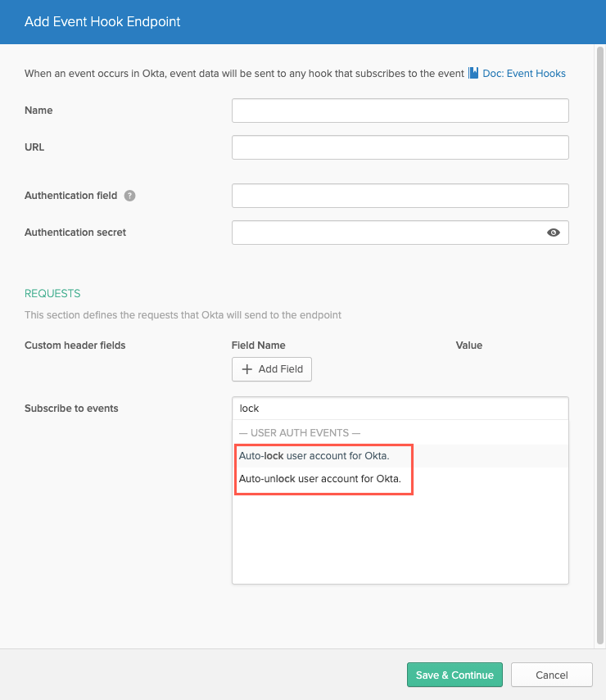Cancel the event hook dialog
This screenshot has width=606, height=700.
tap(551, 675)
